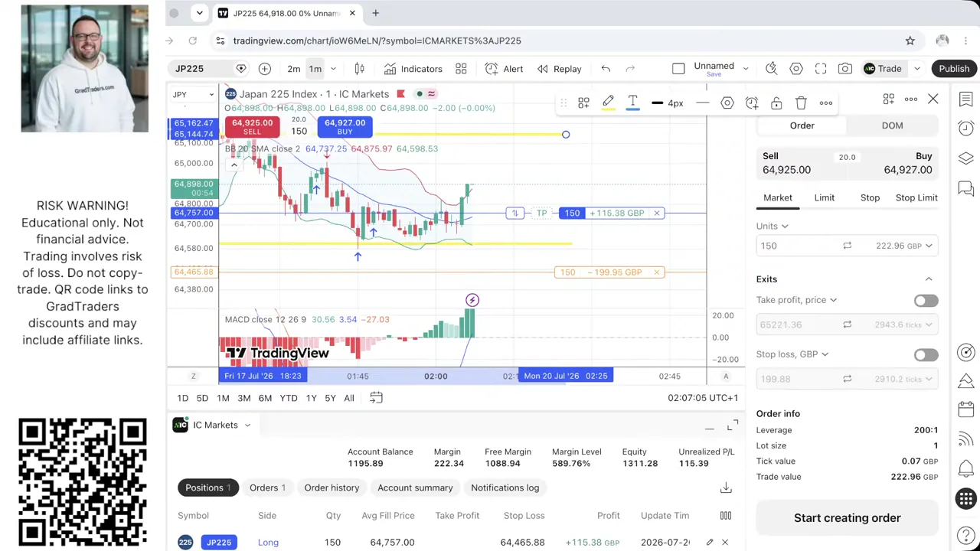Open the Account summary tab
Screen dimensions: 980x551
tap(415, 487)
